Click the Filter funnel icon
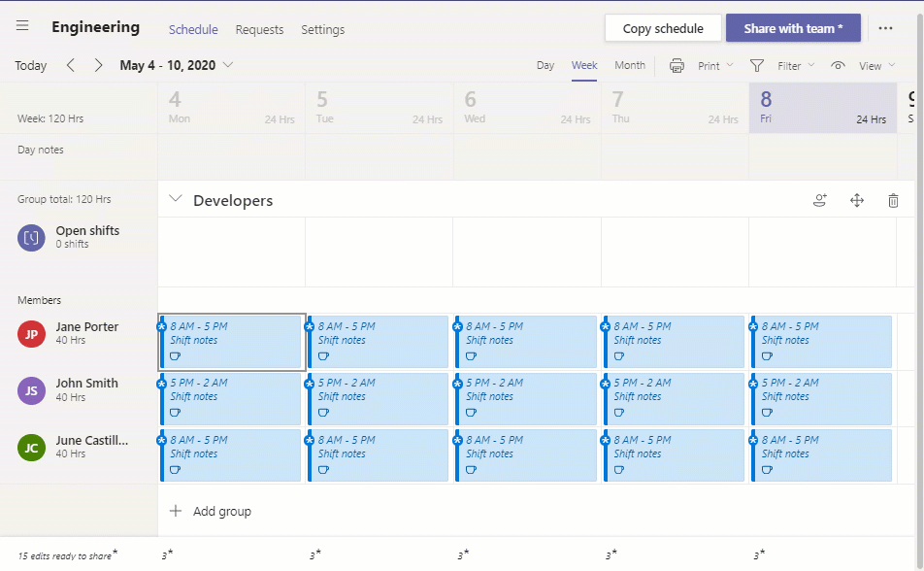The width and height of the screenshot is (924, 571). click(x=757, y=65)
